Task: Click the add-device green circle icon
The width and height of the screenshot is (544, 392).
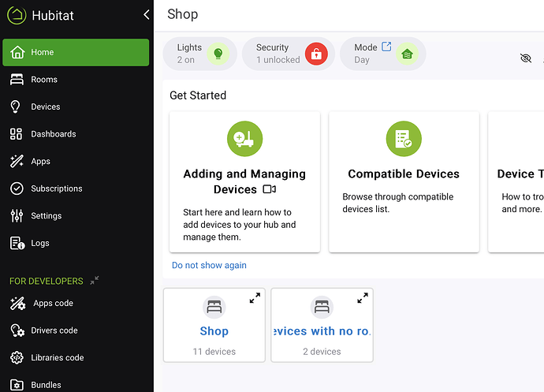Action: click(244, 139)
